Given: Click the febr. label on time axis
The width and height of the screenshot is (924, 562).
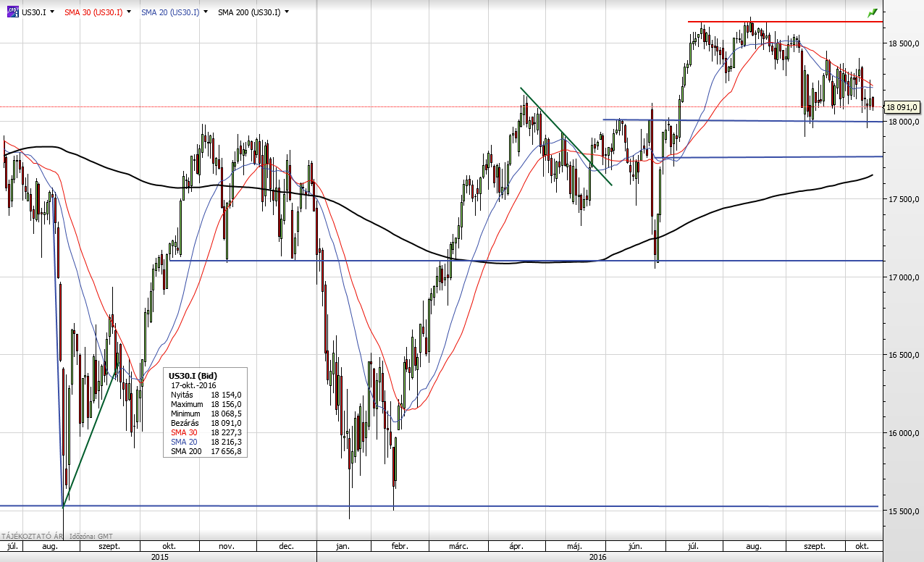Looking at the screenshot, I should 400,547.
